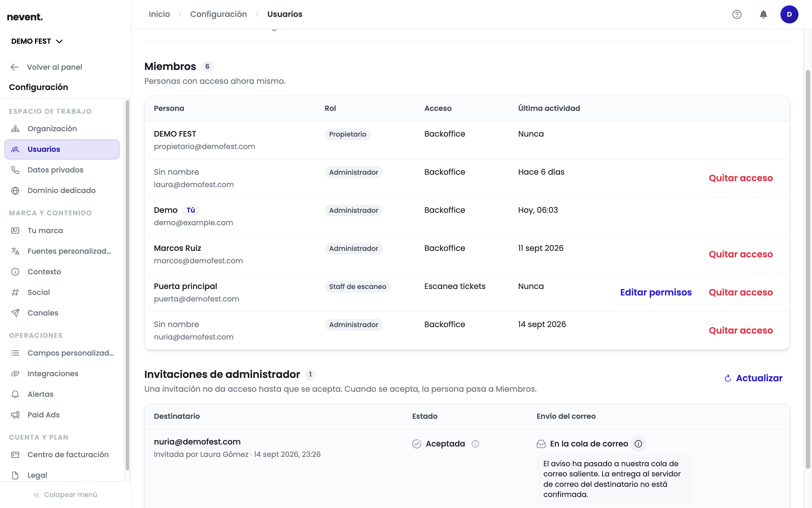The width and height of the screenshot is (812, 508).
Task: Open Legal in sidebar
Action: pos(62,475)
